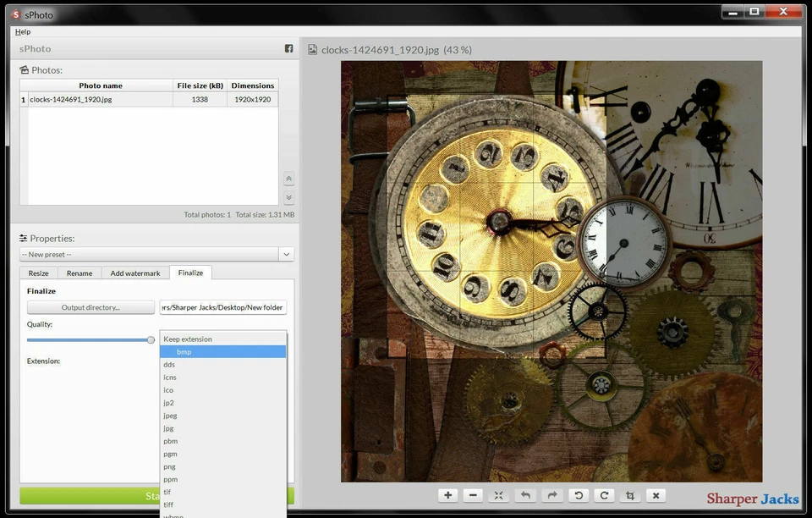This screenshot has width=812, height=518.
Task: Undo last change using the back arrow icon
Action: 524,495
